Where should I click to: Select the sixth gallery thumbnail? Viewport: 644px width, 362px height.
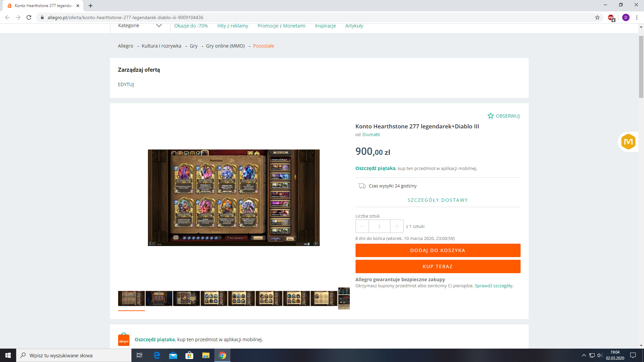tap(269, 298)
